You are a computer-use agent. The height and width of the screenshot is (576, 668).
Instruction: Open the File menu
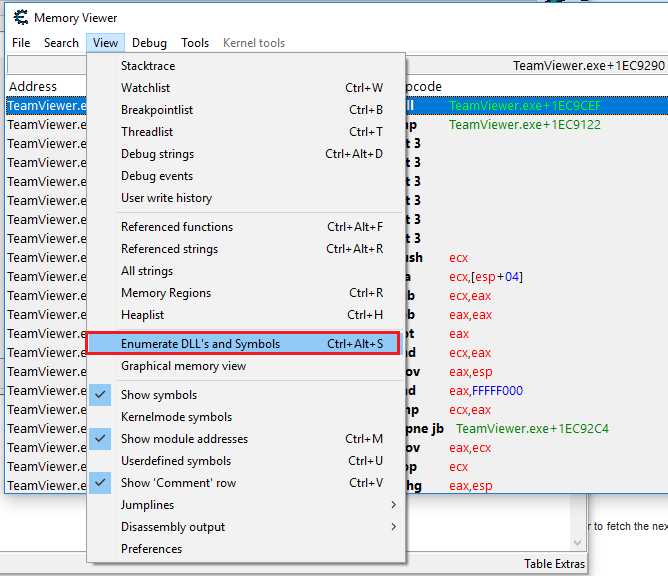pyautogui.click(x=21, y=43)
